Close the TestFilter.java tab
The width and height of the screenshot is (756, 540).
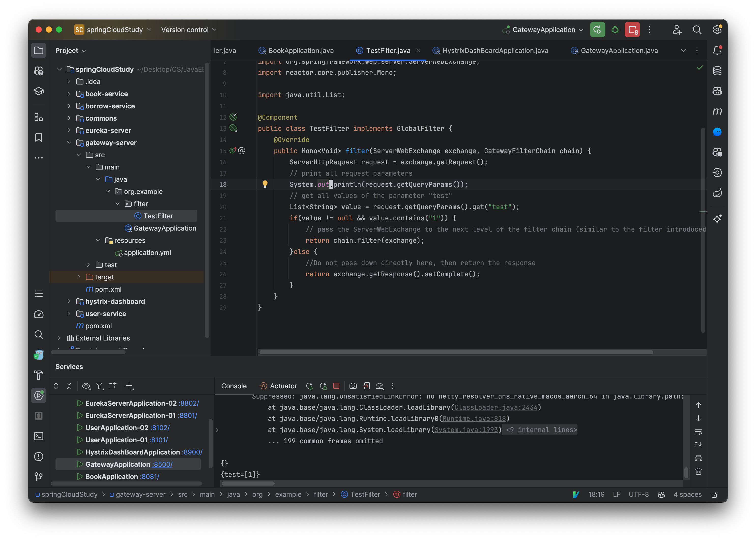point(418,51)
